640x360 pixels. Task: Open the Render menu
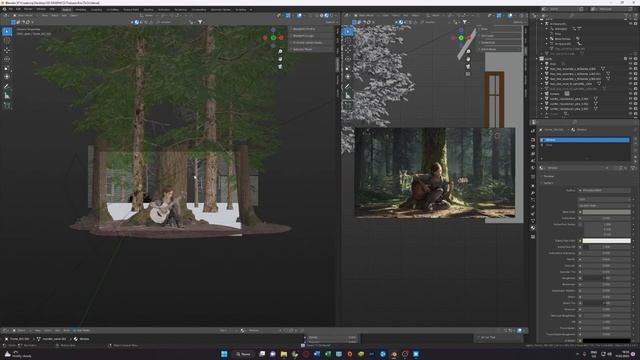pos(28,9)
